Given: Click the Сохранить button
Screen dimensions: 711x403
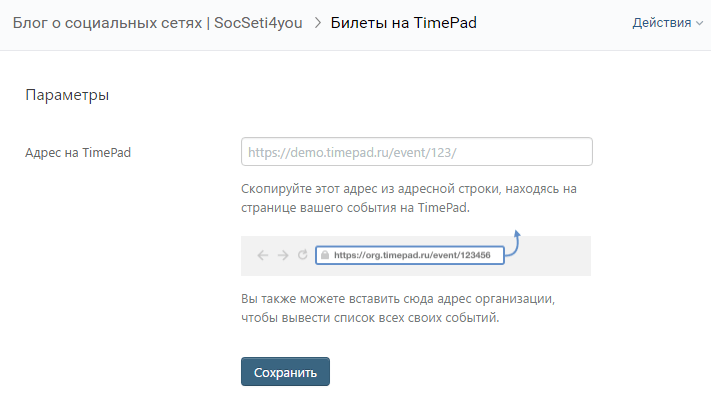Looking at the screenshot, I should pos(285,372).
